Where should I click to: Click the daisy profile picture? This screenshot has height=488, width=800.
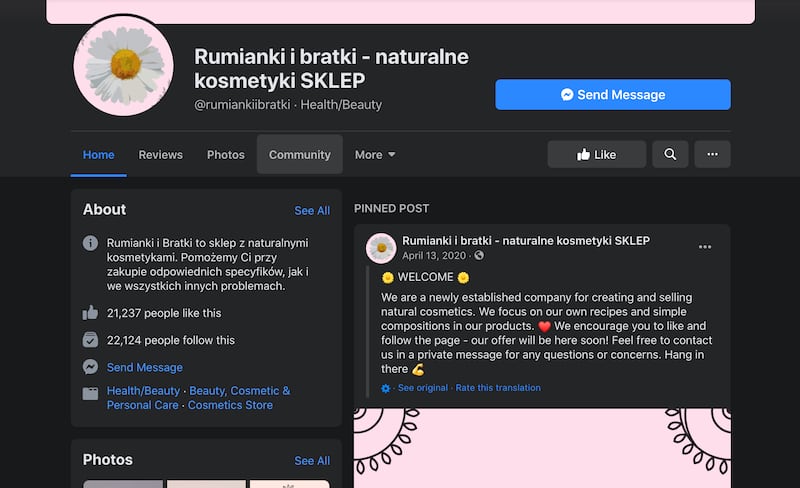tap(124, 65)
